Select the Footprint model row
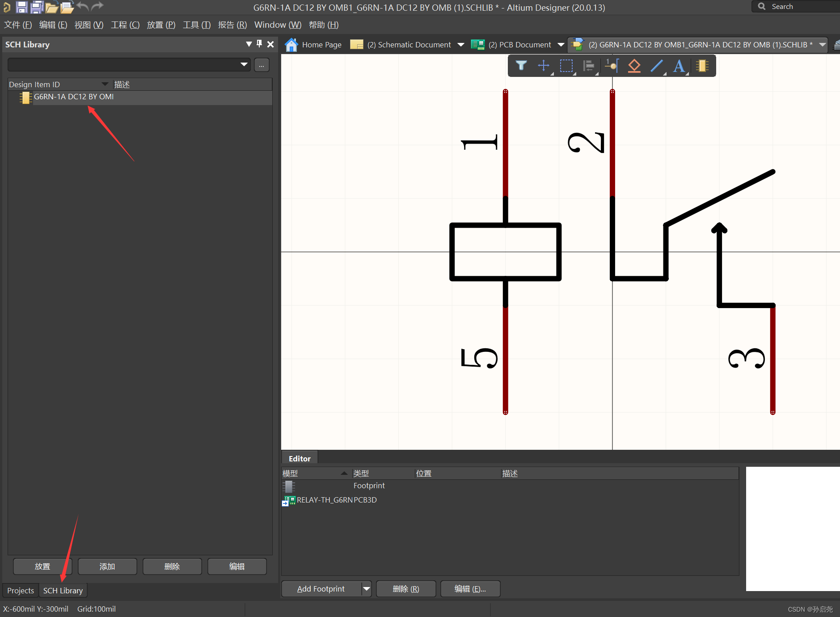 pyautogui.click(x=510, y=486)
